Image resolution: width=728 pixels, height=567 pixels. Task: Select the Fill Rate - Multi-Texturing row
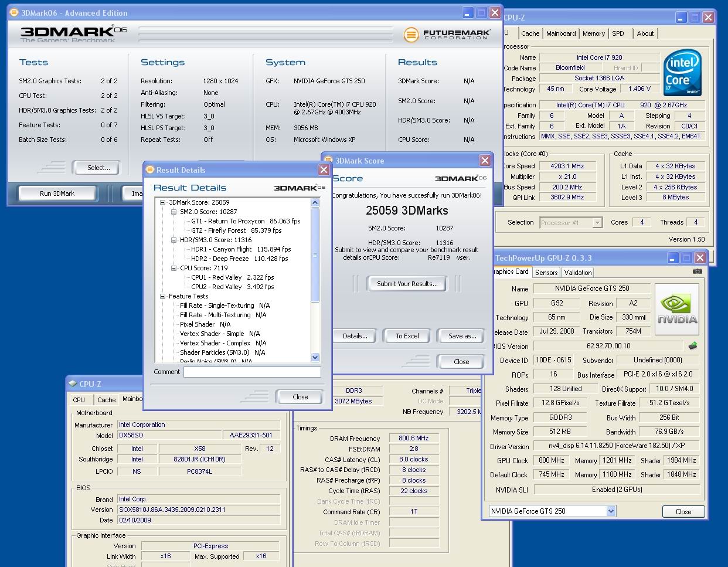(223, 315)
